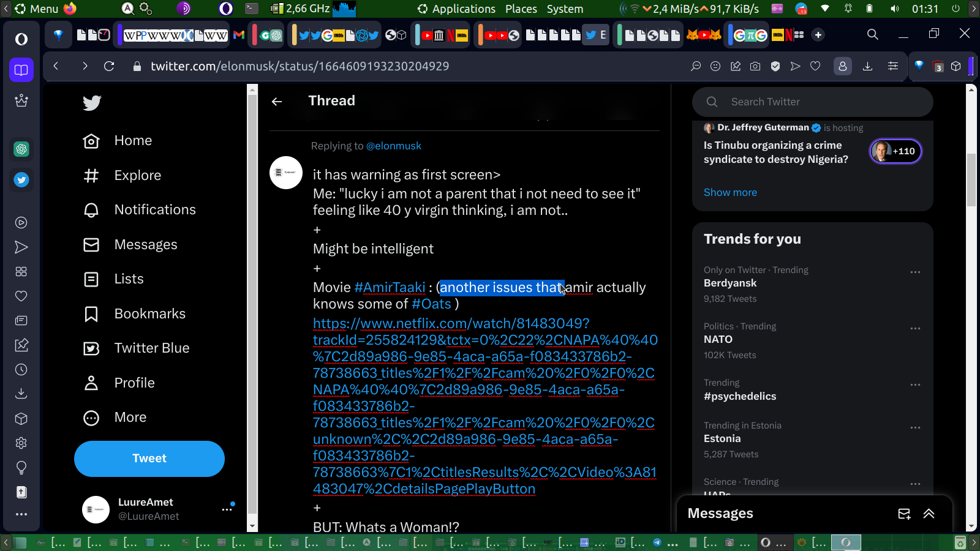Open LuureAmet account options menu
This screenshot has width=980, height=551.
click(x=227, y=509)
